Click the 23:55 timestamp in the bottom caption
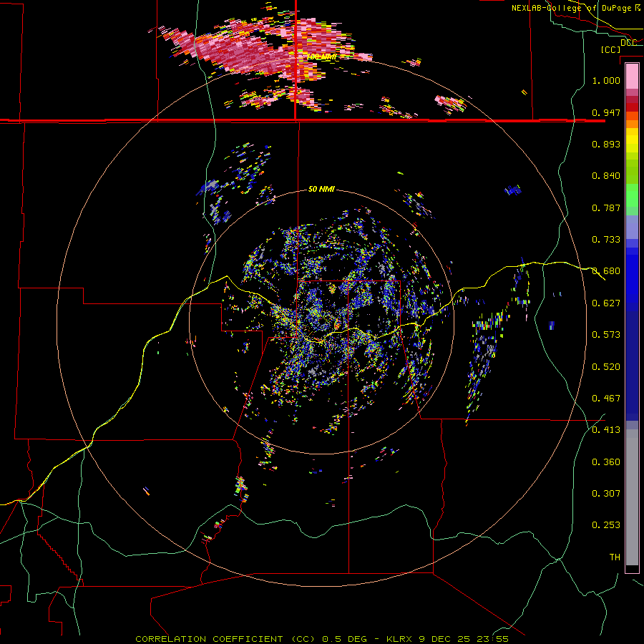The image size is (644, 644). click(492, 639)
